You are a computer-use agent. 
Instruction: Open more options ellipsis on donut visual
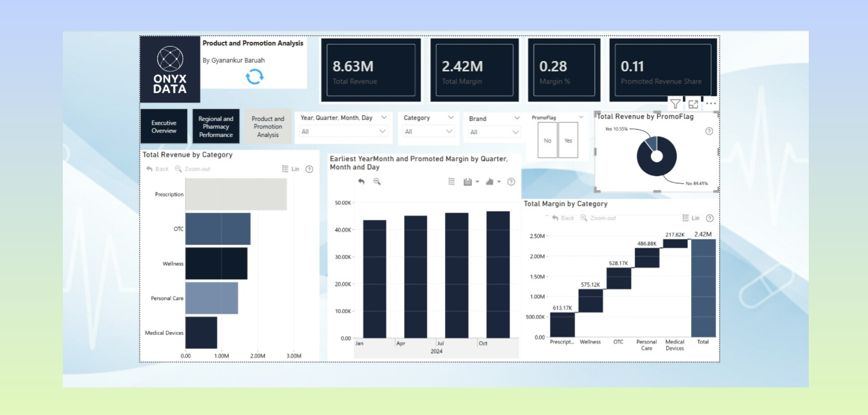click(x=711, y=104)
